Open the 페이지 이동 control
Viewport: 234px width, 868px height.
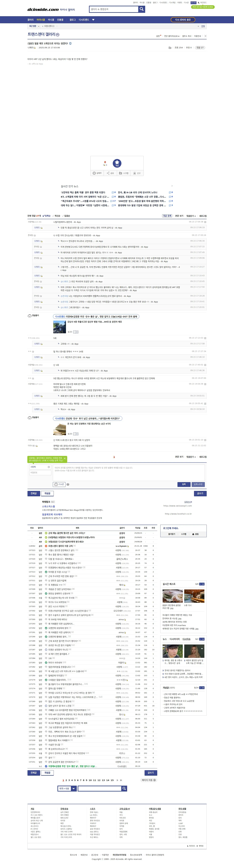149,780
